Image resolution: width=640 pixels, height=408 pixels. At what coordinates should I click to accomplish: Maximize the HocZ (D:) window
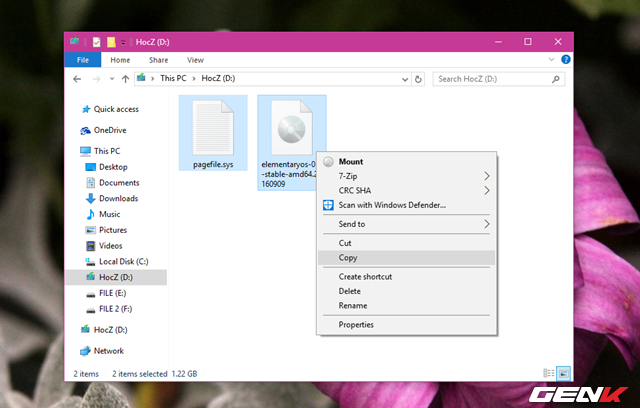tap(528, 42)
